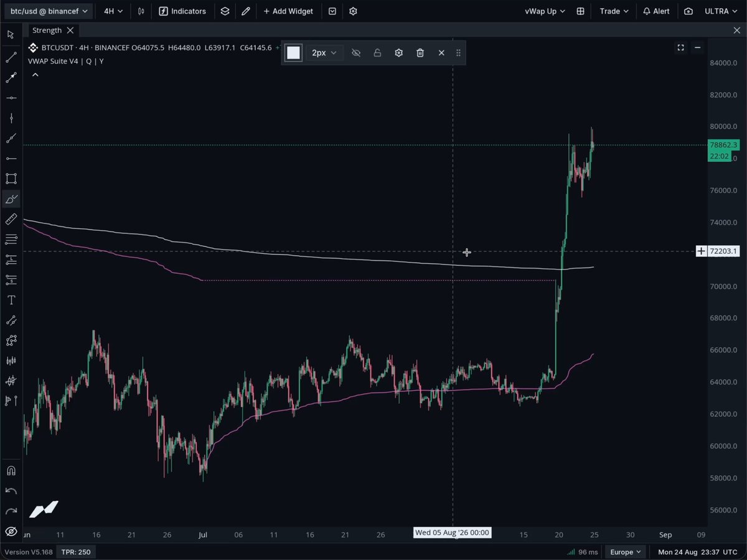Image resolution: width=747 pixels, height=560 pixels.
Task: Hide the selected drawing via eye icon
Action: tap(356, 53)
